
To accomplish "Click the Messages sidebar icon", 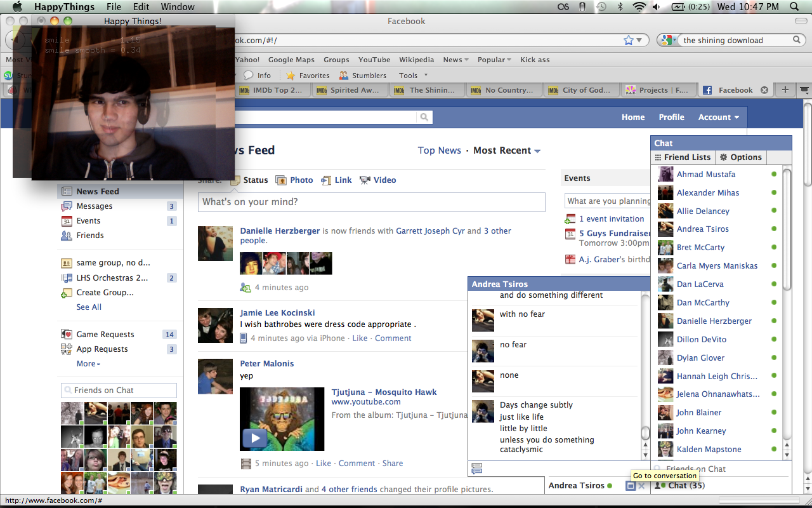I will (67, 206).
